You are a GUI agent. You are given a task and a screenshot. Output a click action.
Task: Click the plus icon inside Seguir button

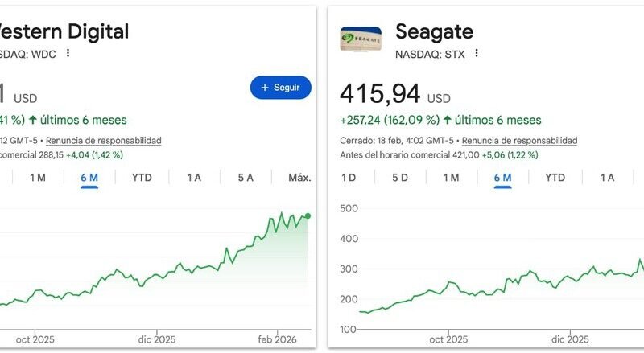(x=264, y=88)
